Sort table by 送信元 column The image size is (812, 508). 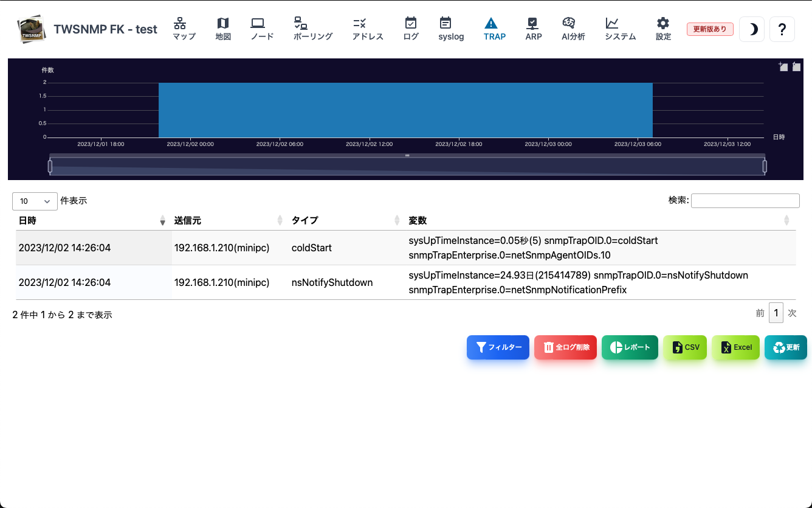point(229,220)
